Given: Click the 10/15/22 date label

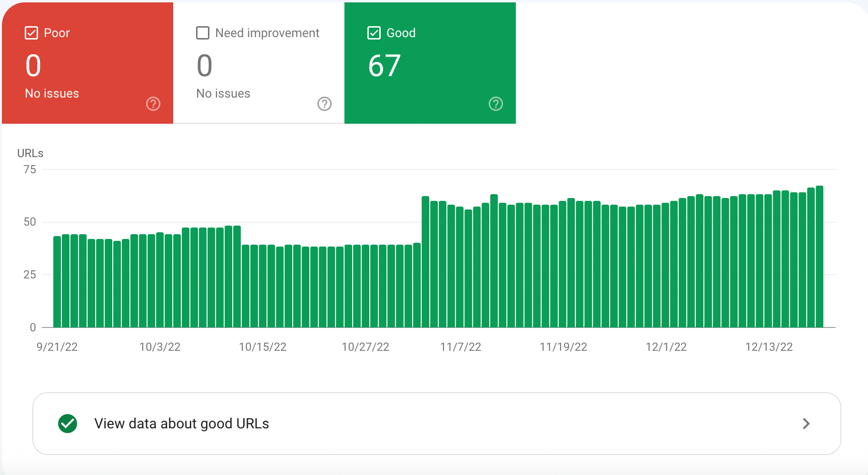Looking at the screenshot, I should 263,347.
